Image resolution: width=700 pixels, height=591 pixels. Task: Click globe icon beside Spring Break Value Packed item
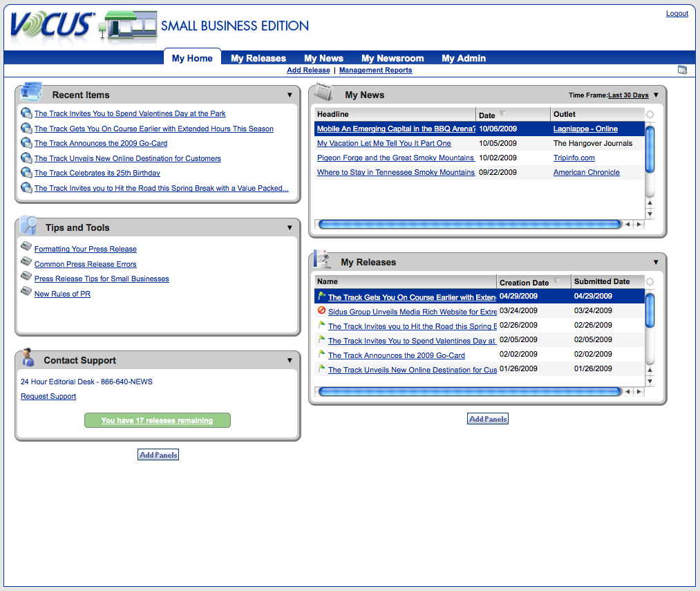click(x=26, y=187)
